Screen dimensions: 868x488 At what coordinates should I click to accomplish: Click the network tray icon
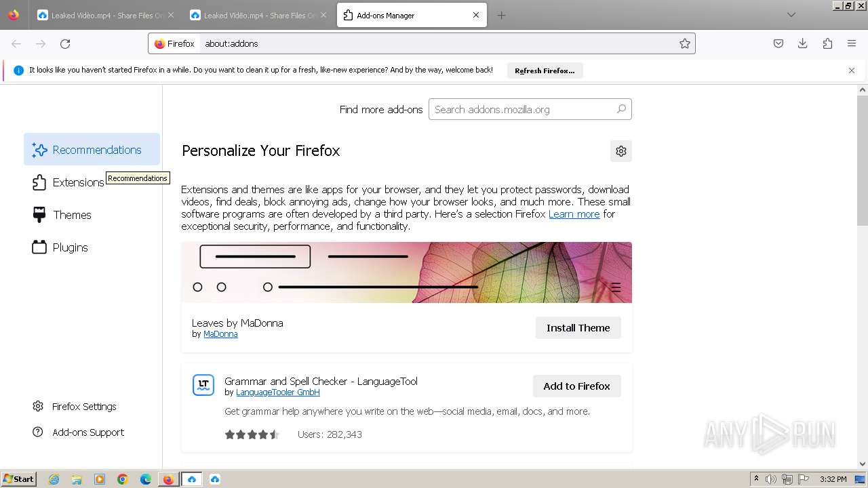(787, 479)
